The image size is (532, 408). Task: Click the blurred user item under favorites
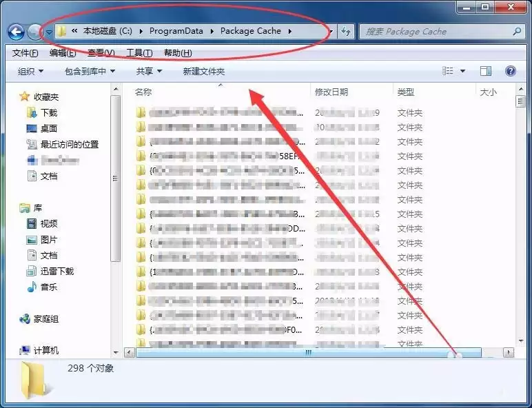(53, 160)
